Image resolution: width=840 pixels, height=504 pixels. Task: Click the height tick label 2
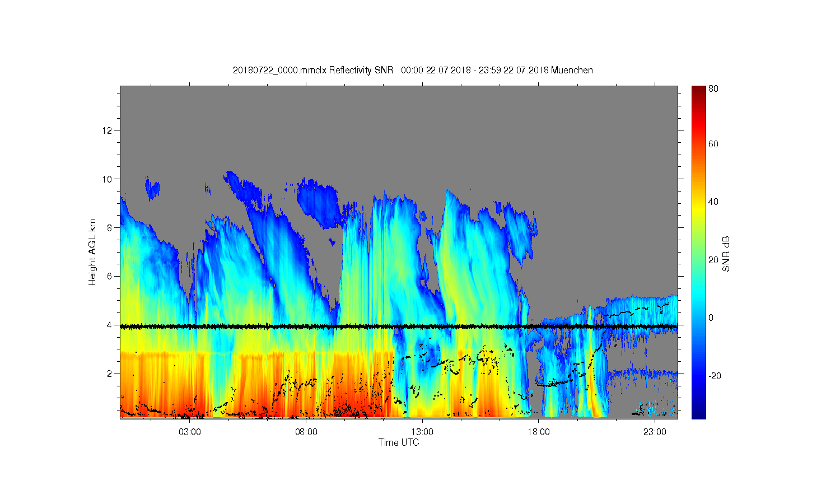click(x=110, y=374)
